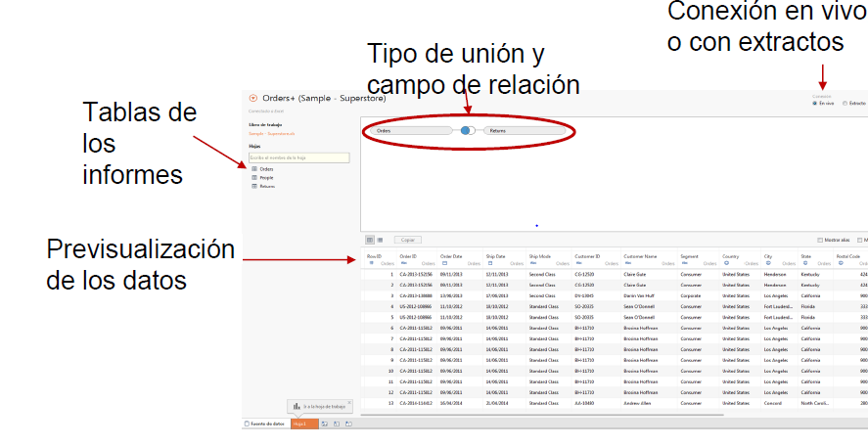This screenshot has height=447, width=868.
Task: Click the Returns sheet table icon
Action: (x=254, y=187)
